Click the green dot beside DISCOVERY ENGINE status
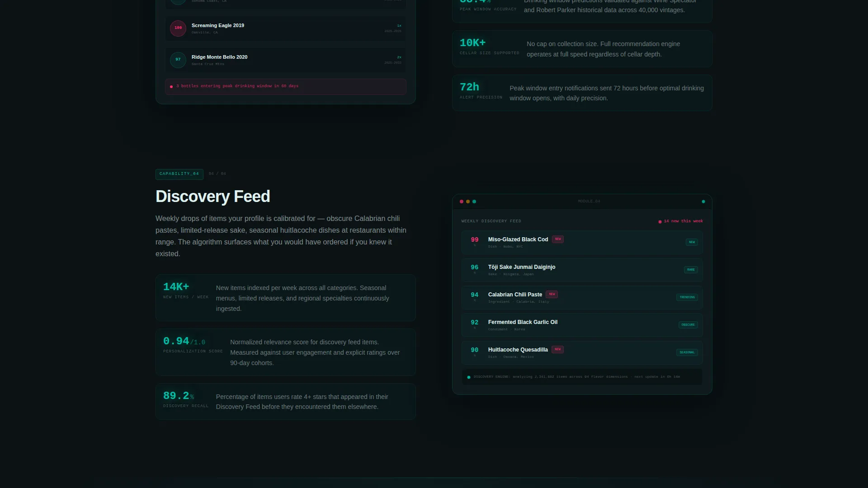Viewport: 868px width, 488px height. (469, 377)
